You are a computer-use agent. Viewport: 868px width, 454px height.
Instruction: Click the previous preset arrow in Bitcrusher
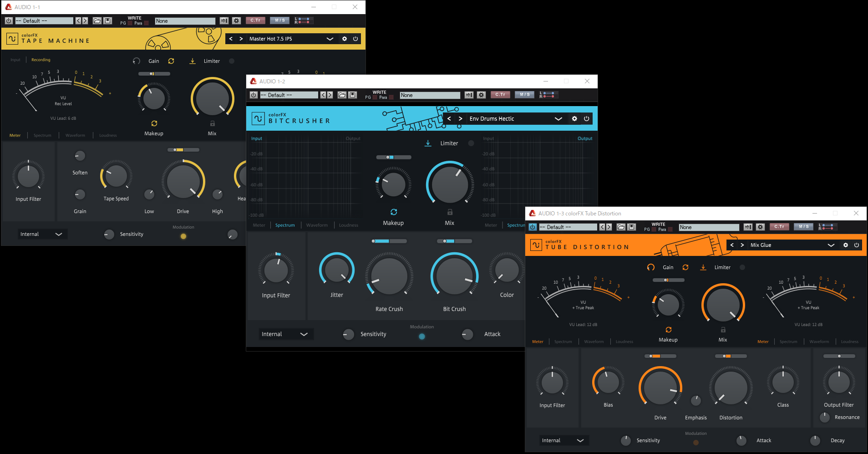449,119
